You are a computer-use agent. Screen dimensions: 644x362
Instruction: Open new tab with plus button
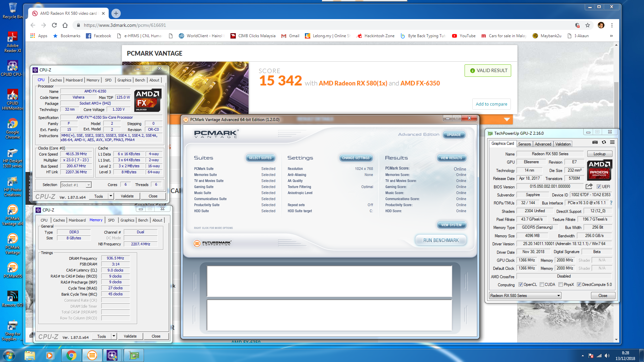[116, 13]
